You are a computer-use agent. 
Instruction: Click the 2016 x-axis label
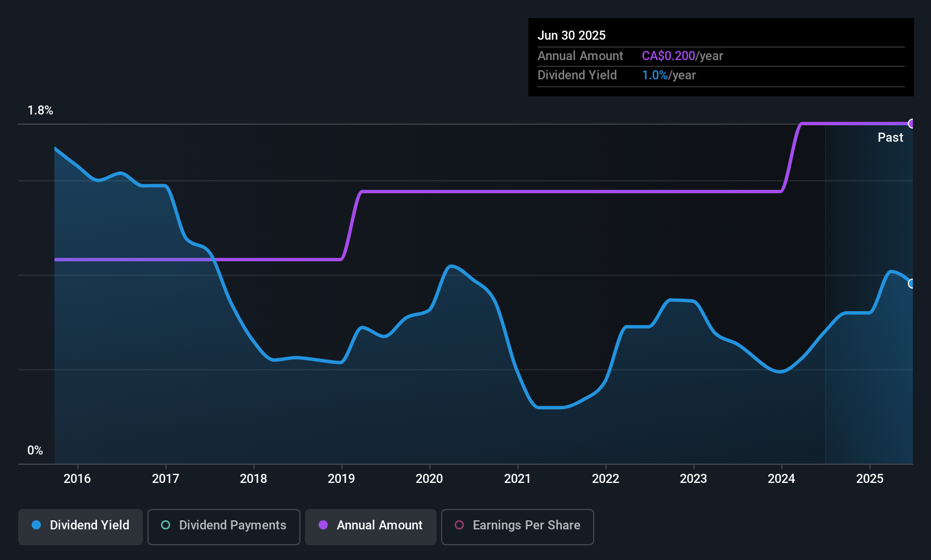(x=77, y=479)
